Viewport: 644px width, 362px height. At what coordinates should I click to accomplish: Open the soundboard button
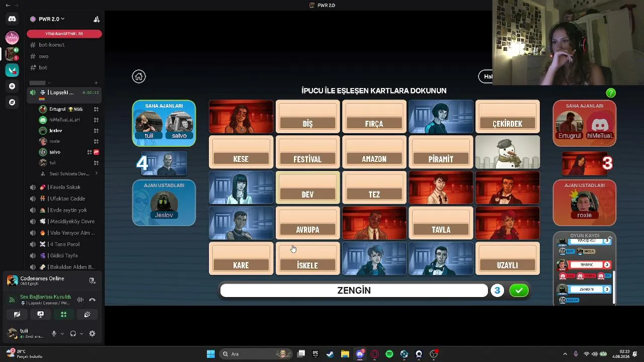tap(87, 314)
